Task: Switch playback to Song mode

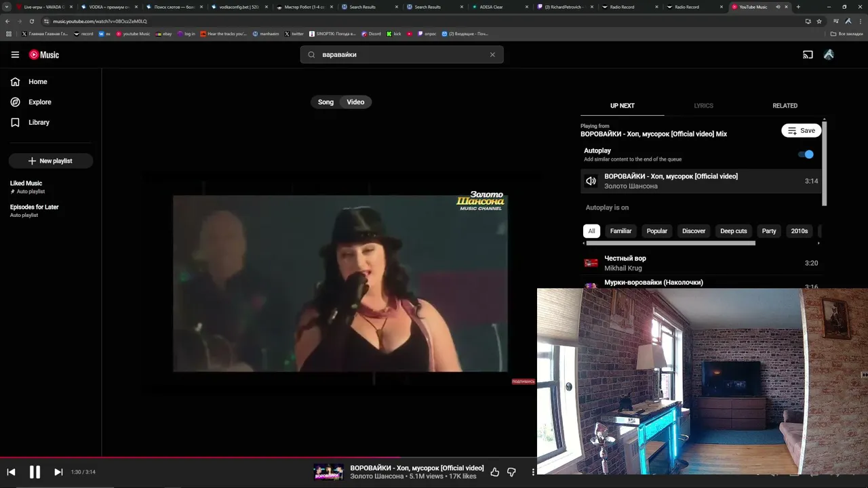Action: (326, 102)
